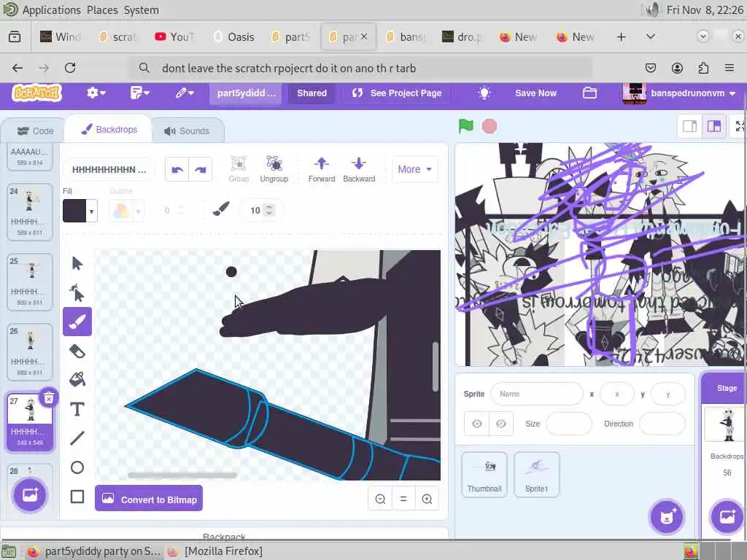Screen dimensions: 747x560
Task: Select backdrop 26 thumbnail
Action: pos(29,351)
